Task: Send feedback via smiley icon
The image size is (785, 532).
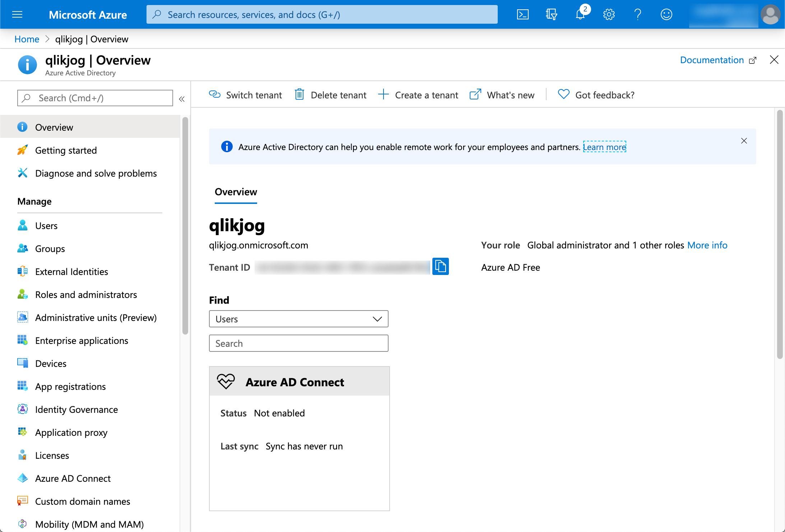Action: 666,14
